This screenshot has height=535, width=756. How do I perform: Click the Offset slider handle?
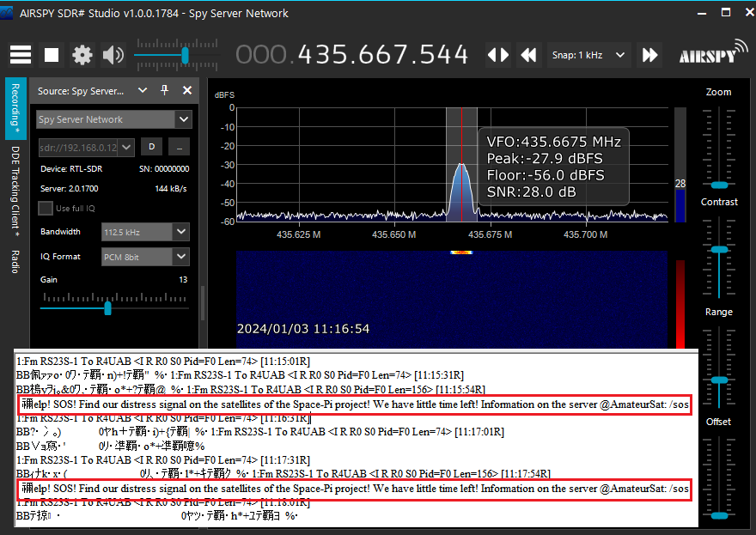click(719, 515)
